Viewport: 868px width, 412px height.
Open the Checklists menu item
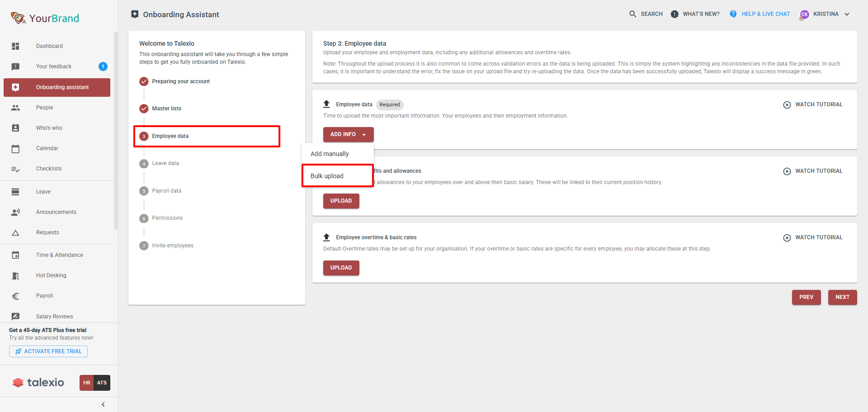(57, 169)
